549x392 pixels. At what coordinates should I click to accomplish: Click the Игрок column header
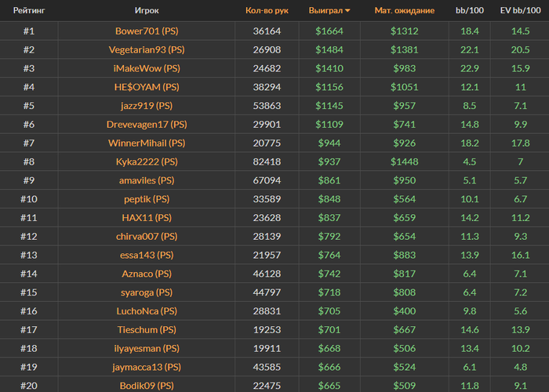click(147, 10)
